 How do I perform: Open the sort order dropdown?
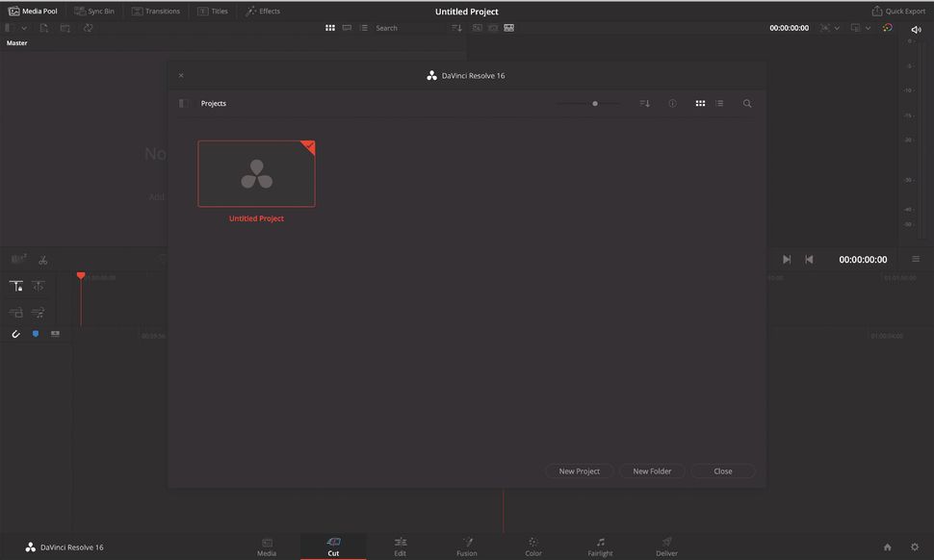643,103
